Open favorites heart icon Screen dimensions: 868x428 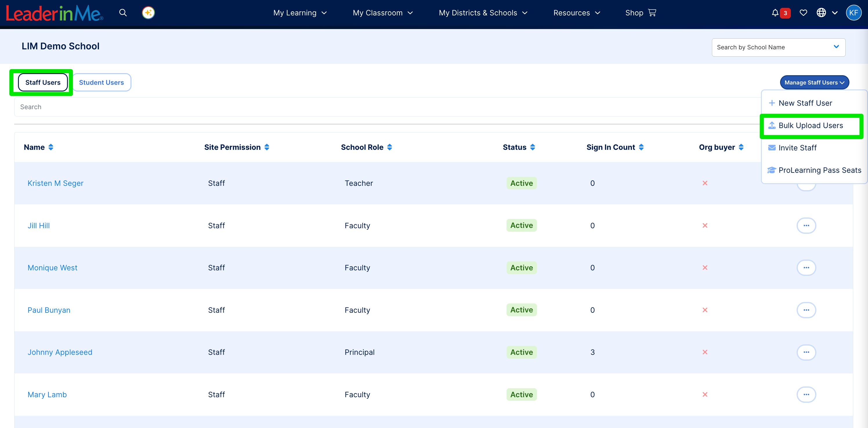click(x=803, y=13)
